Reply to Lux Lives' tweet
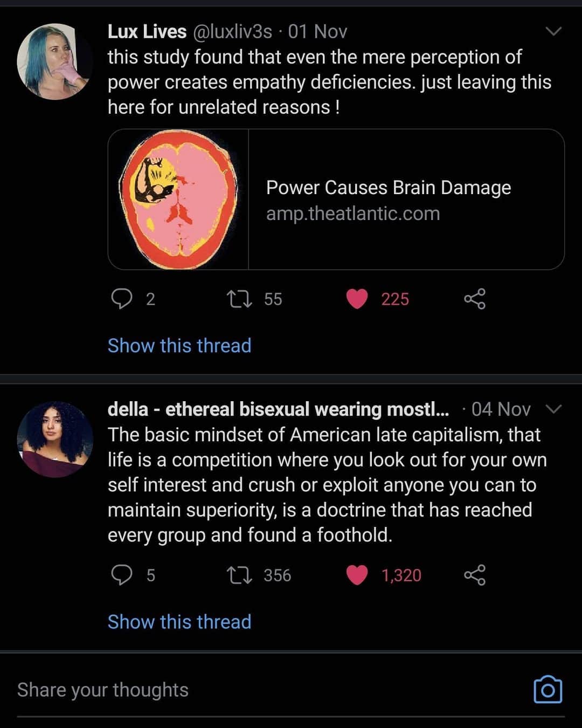 122,298
